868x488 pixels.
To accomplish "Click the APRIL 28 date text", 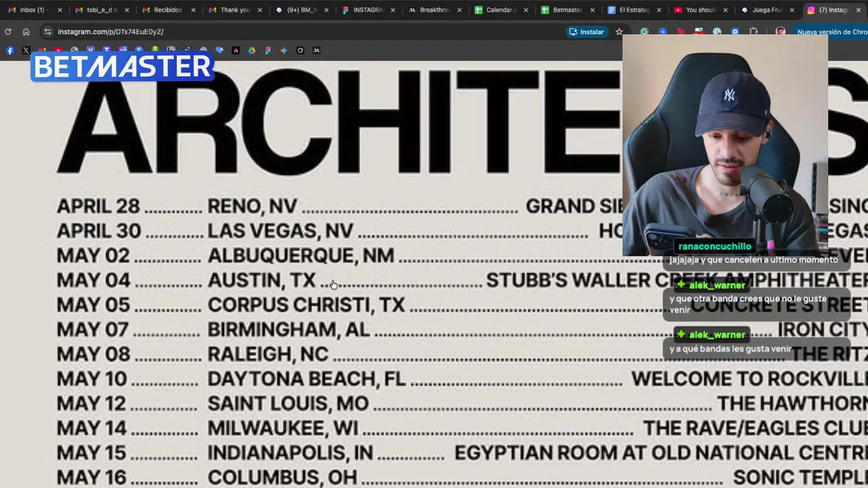I will click(x=98, y=206).
